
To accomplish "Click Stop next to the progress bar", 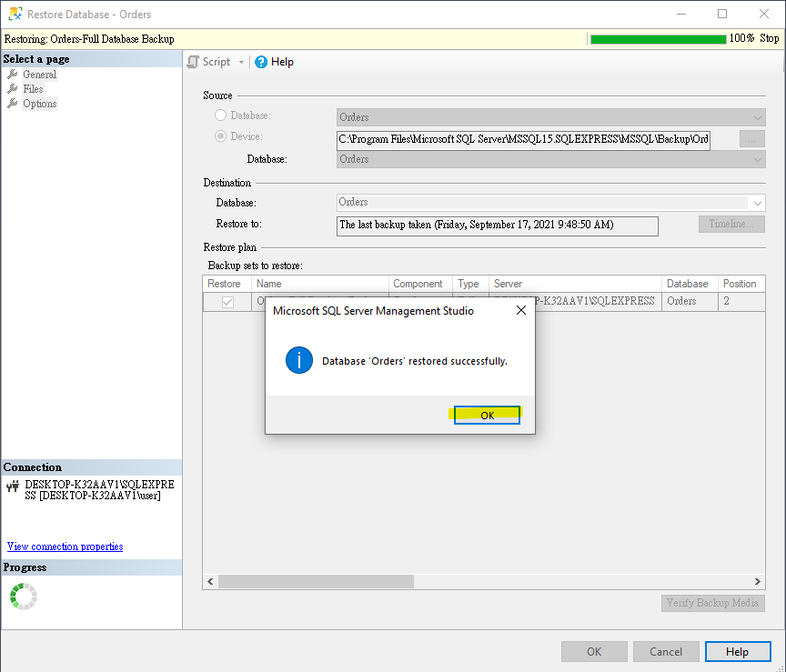I will point(769,38).
